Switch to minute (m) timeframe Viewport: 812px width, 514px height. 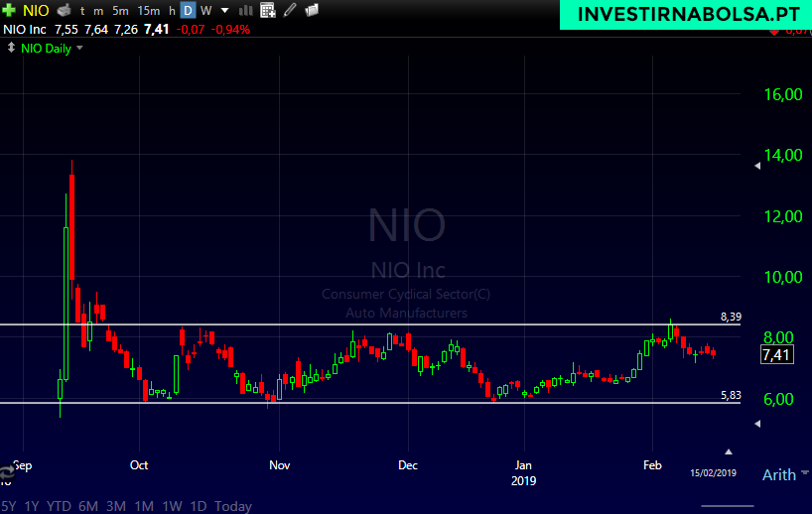98,11
